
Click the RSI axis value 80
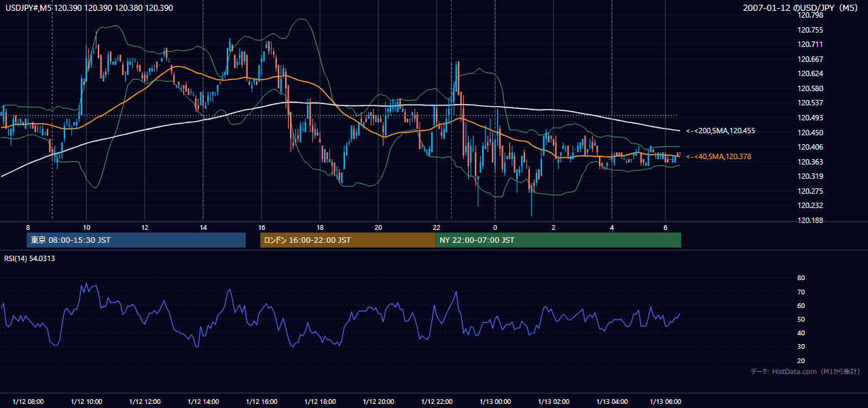(801, 278)
